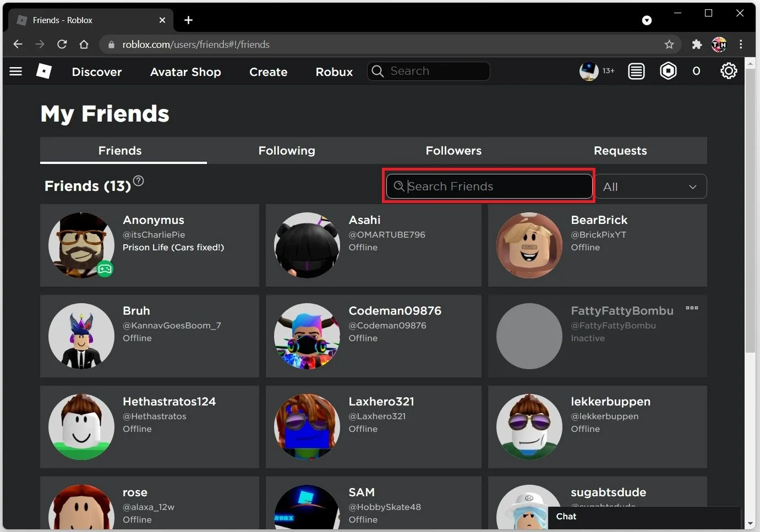Close the Friends - Roblox tab

(162, 20)
